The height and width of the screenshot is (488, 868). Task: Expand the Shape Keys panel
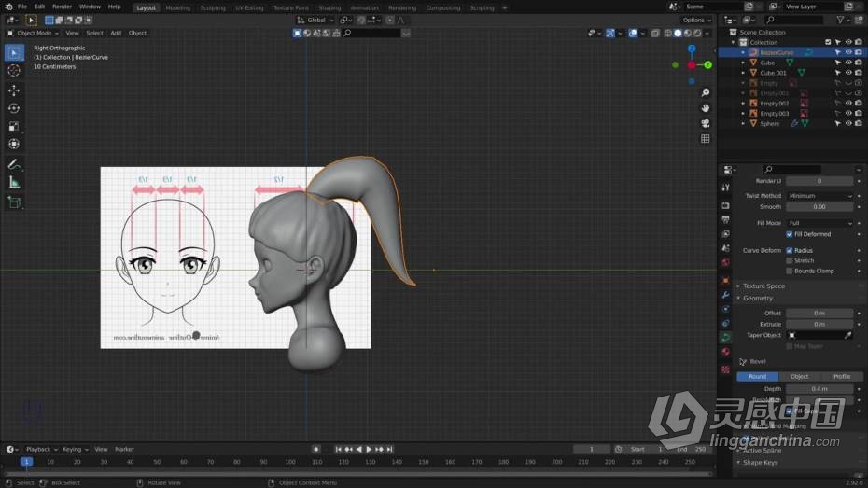(760, 463)
